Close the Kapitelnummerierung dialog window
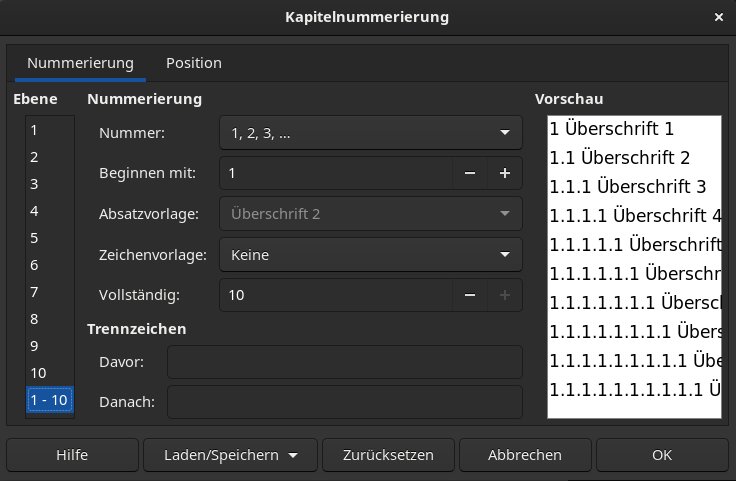 point(719,17)
